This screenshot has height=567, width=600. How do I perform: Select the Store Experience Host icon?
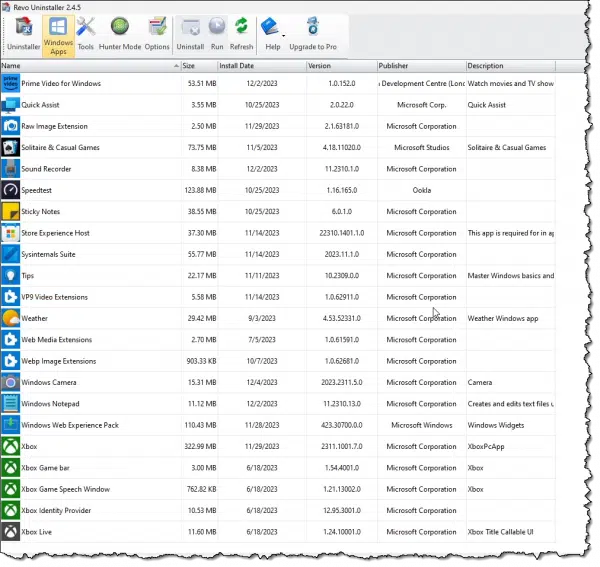[x=10, y=233]
